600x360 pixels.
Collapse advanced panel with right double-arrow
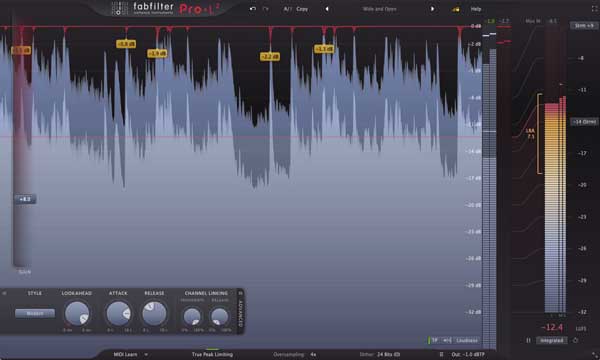pyautogui.click(x=241, y=293)
